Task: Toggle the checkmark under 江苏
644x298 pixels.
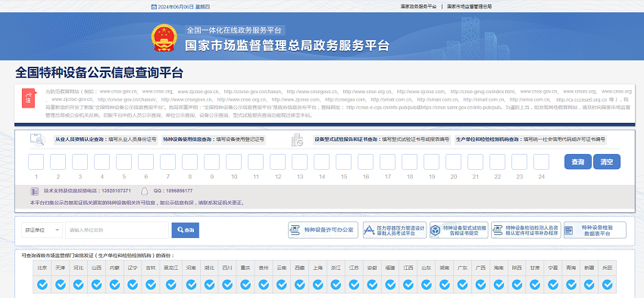Action: coord(354,284)
